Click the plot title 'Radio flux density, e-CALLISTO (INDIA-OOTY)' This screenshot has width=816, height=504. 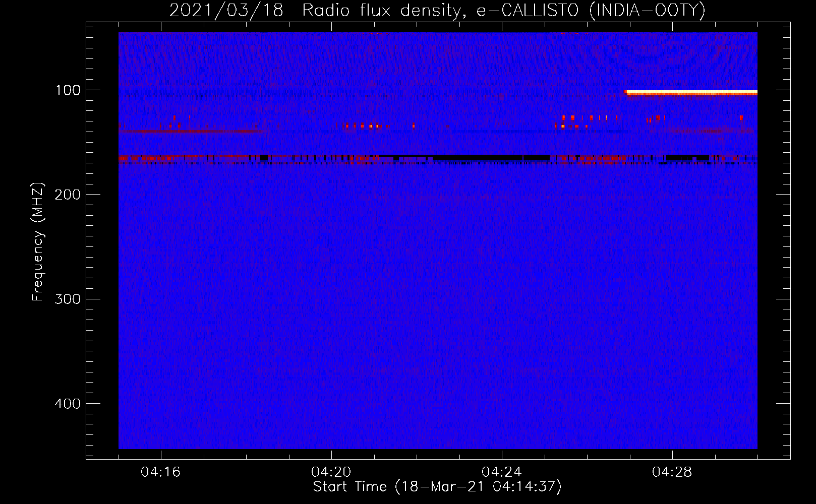(x=503, y=11)
